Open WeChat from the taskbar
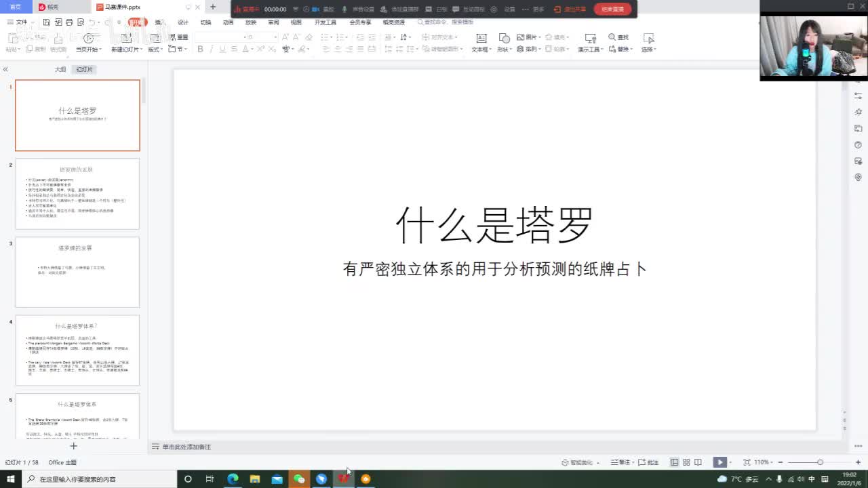Viewport: 868px width, 488px height. (299, 479)
